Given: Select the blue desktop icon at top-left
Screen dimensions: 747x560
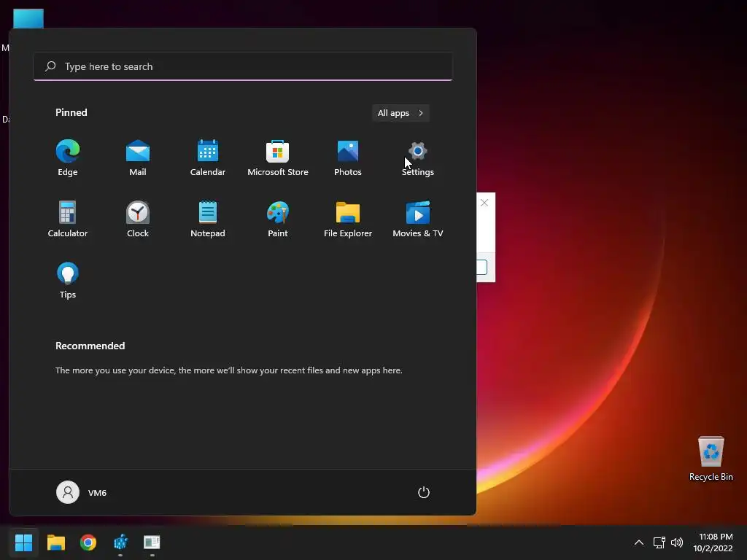Looking at the screenshot, I should [x=28, y=19].
